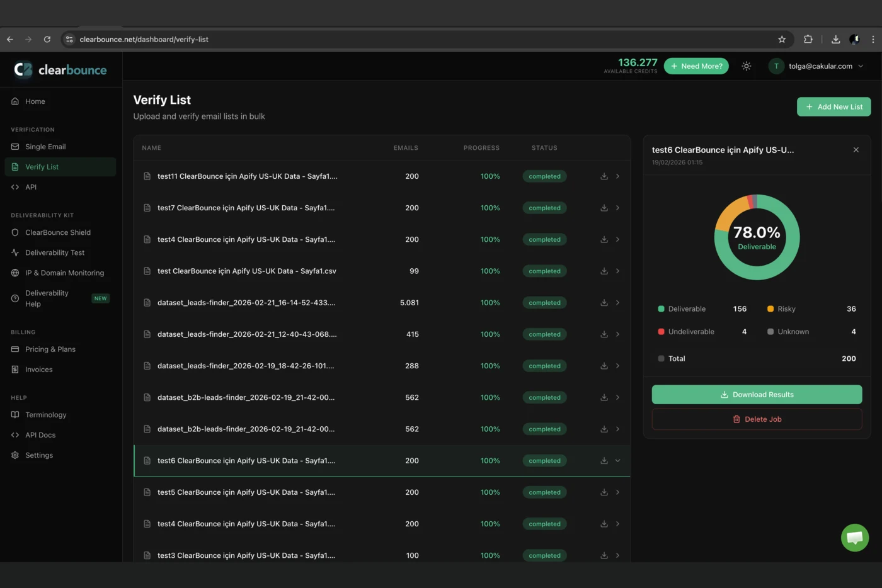Click the browser back arrow

(x=10, y=39)
